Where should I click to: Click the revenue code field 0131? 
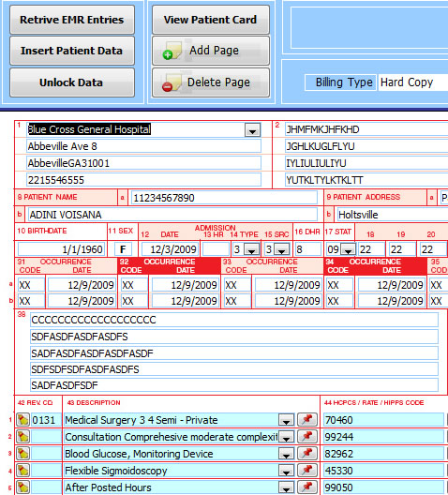(x=46, y=420)
